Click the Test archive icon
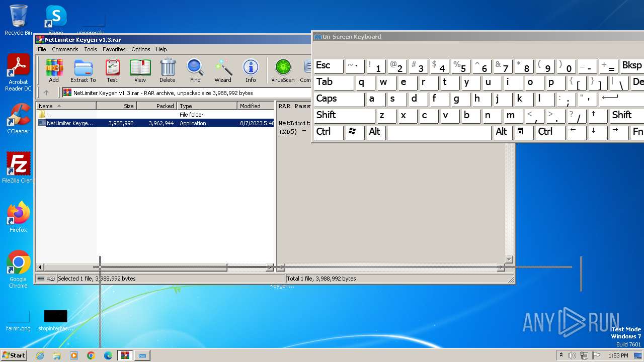 tap(112, 70)
